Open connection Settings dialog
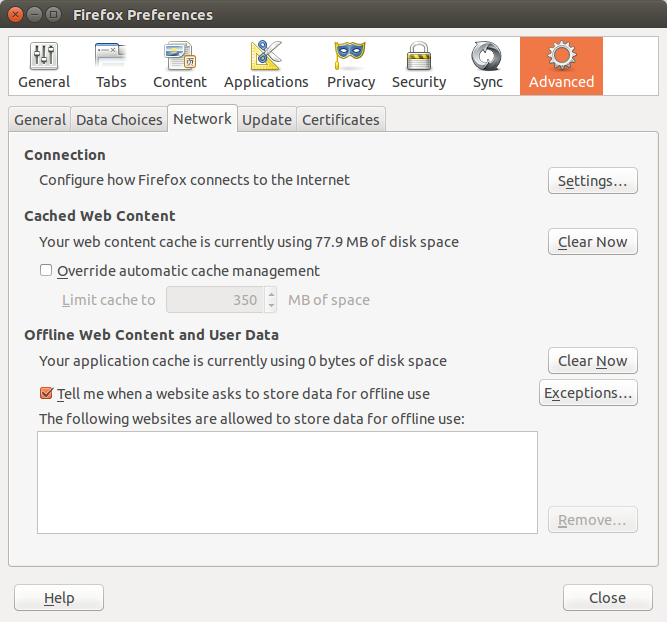The width and height of the screenshot is (667, 622). (x=593, y=181)
